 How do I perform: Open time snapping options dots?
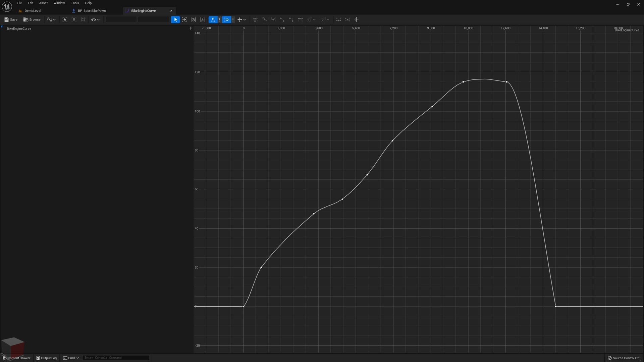coord(220,20)
